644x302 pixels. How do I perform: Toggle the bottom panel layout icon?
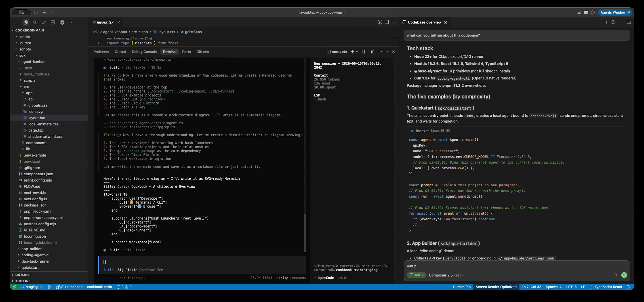pos(579,12)
